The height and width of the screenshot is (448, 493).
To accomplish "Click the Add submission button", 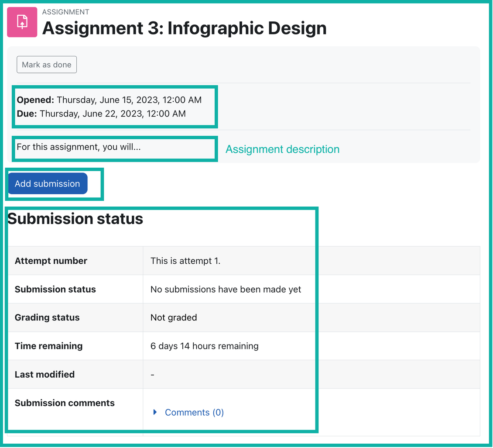I will 47,183.
